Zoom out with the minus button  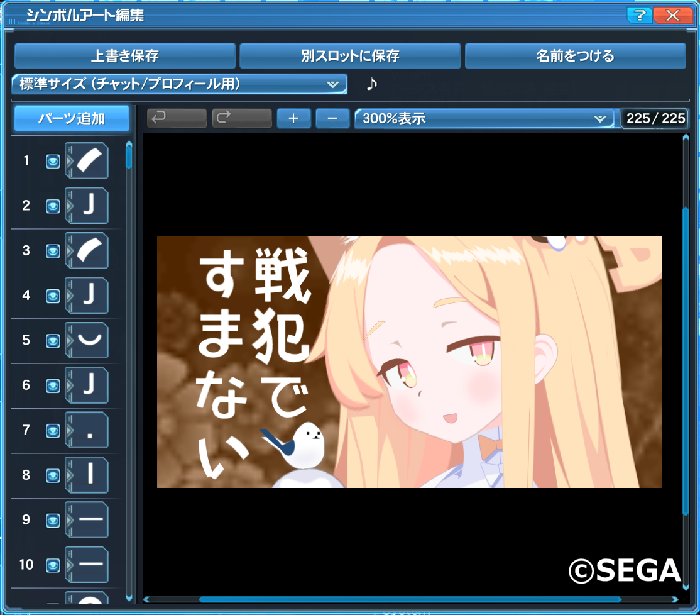(332, 118)
